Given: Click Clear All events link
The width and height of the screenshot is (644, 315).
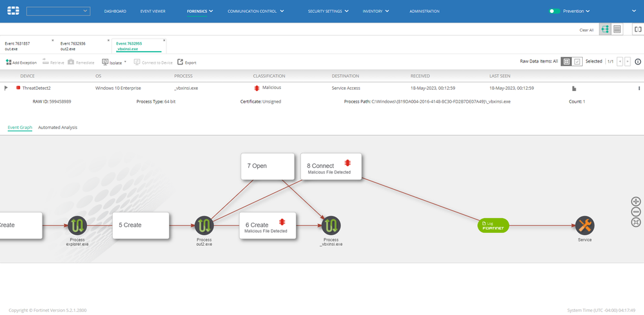Looking at the screenshot, I should (587, 30).
